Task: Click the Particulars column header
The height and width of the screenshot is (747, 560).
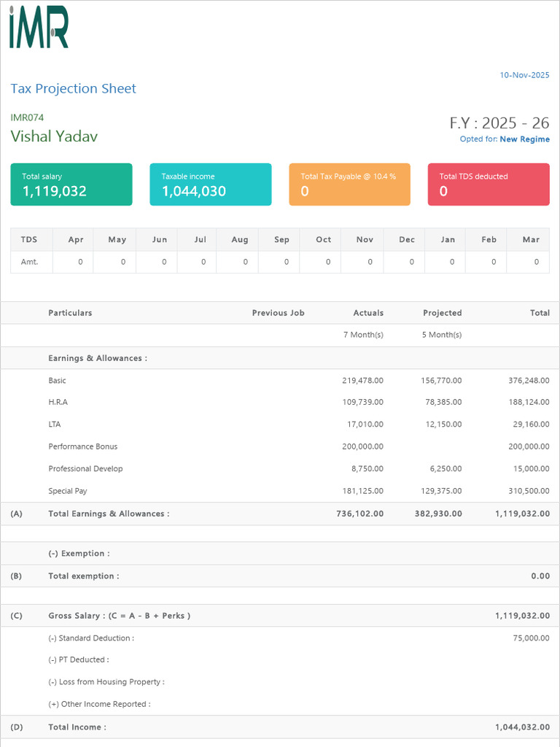Action: (70, 313)
